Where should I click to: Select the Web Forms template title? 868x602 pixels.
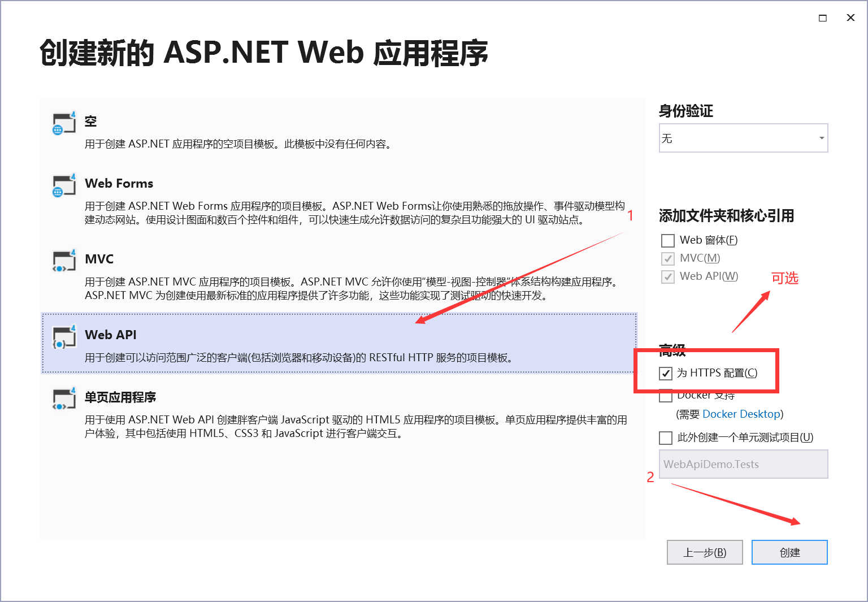[119, 183]
